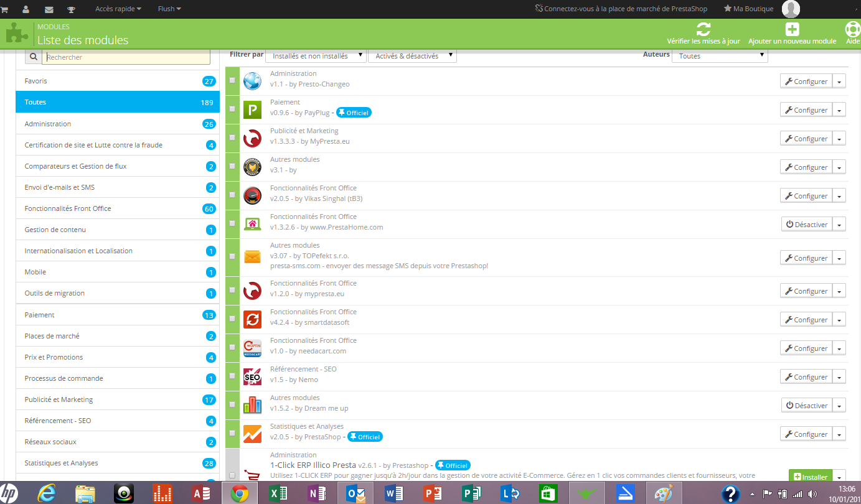Select the smartdatasoft module checkbox
861x504 pixels.
[x=232, y=319]
